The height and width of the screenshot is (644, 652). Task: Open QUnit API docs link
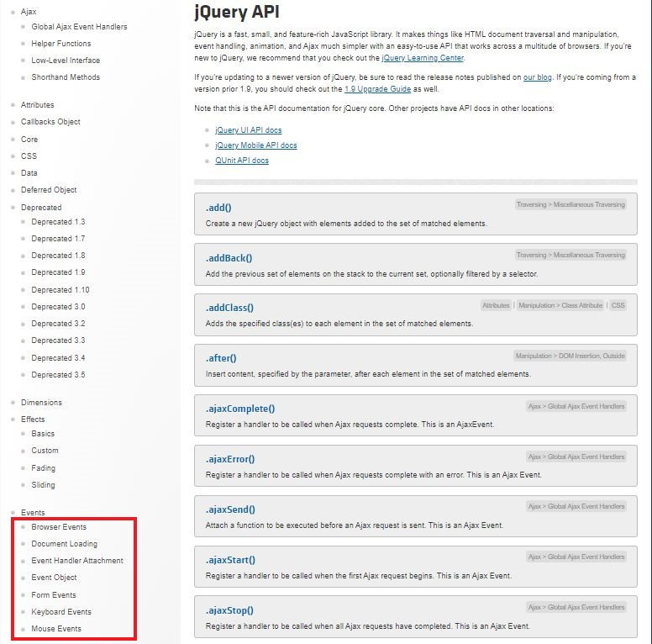(242, 161)
